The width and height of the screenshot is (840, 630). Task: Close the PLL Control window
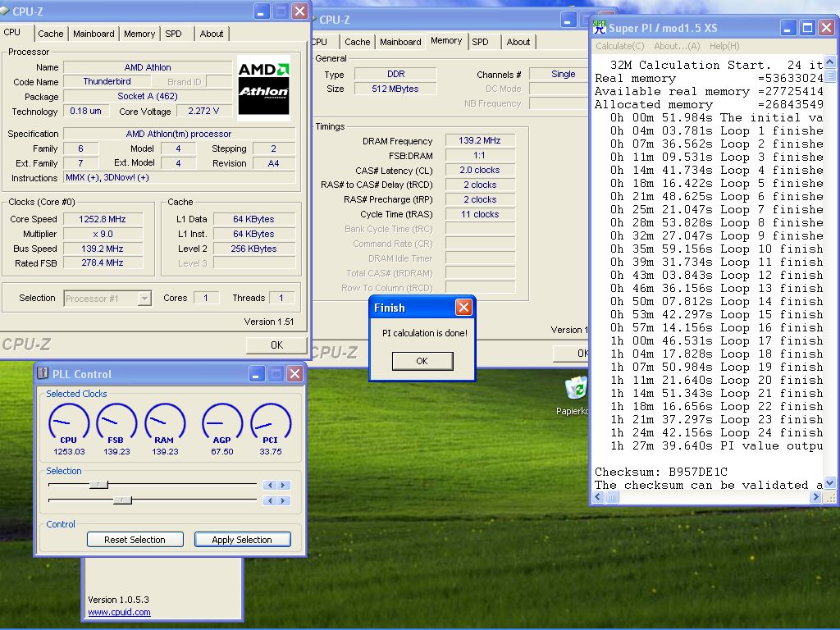pos(294,373)
